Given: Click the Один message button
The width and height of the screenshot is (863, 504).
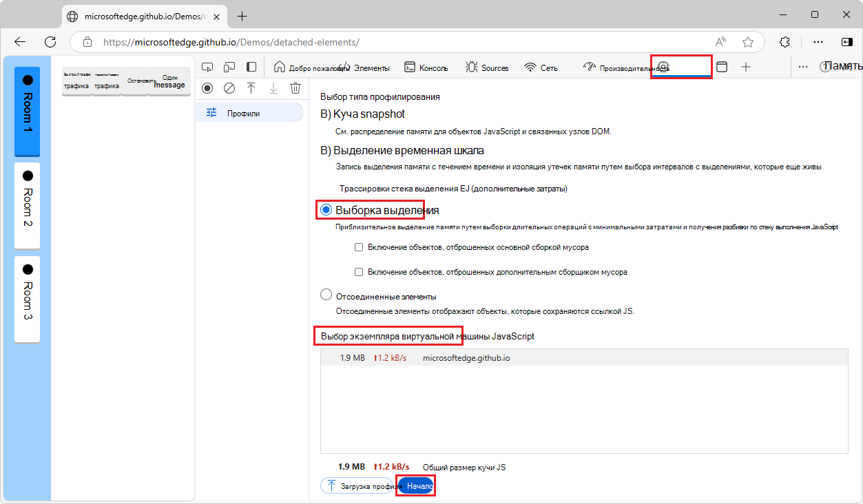Looking at the screenshot, I should [169, 81].
